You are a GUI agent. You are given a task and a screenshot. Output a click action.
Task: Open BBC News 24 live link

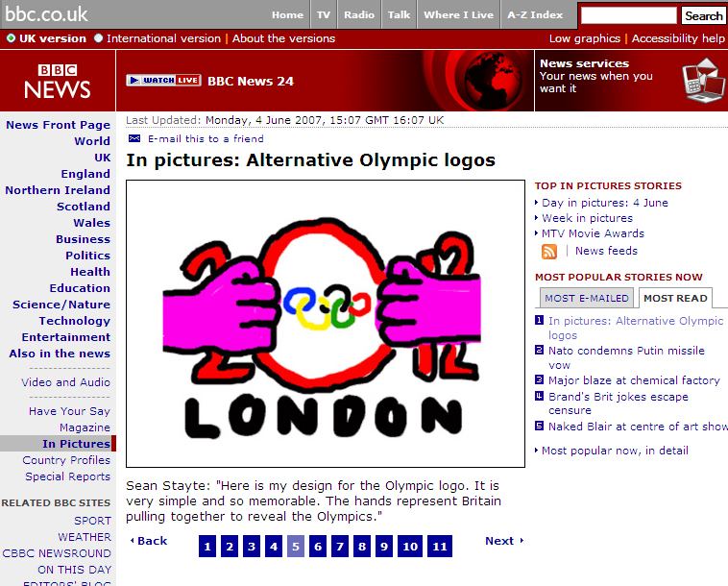click(x=251, y=81)
